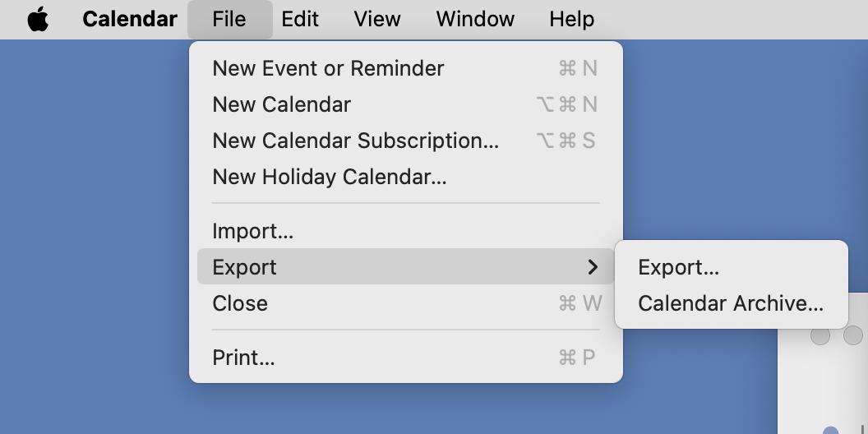Close the open File menu
The image size is (868, 434).
click(x=229, y=19)
